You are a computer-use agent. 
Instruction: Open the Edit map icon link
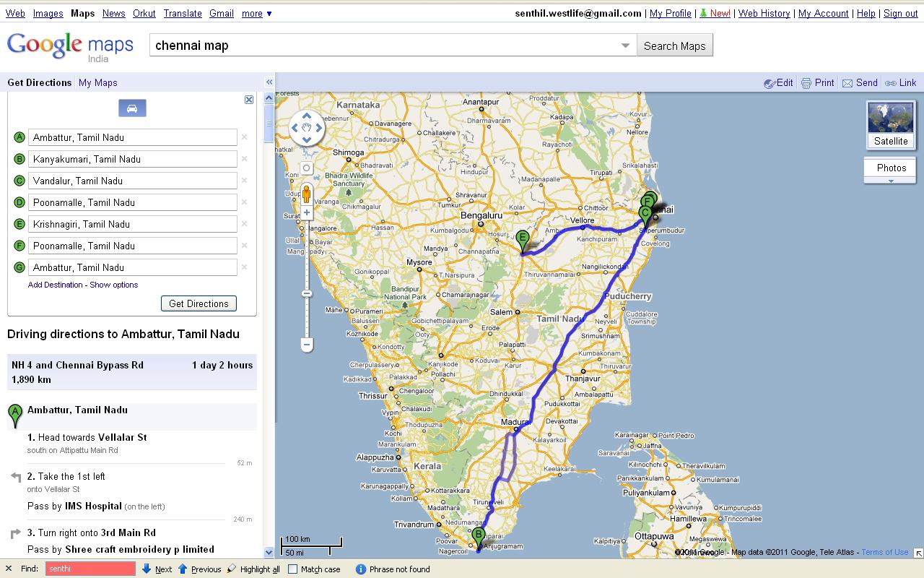click(x=778, y=83)
